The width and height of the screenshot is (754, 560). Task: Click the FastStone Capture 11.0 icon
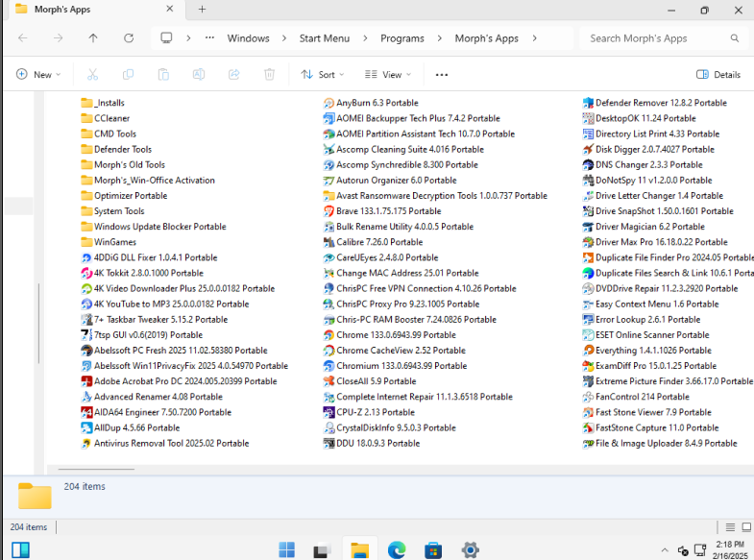588,427
